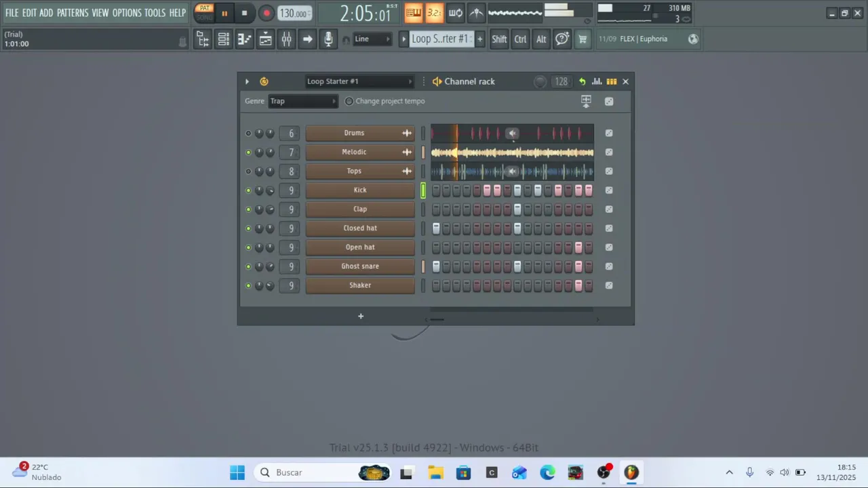The height and width of the screenshot is (488, 868).
Task: Open the Line snap mode dropdown
Action: click(372, 39)
